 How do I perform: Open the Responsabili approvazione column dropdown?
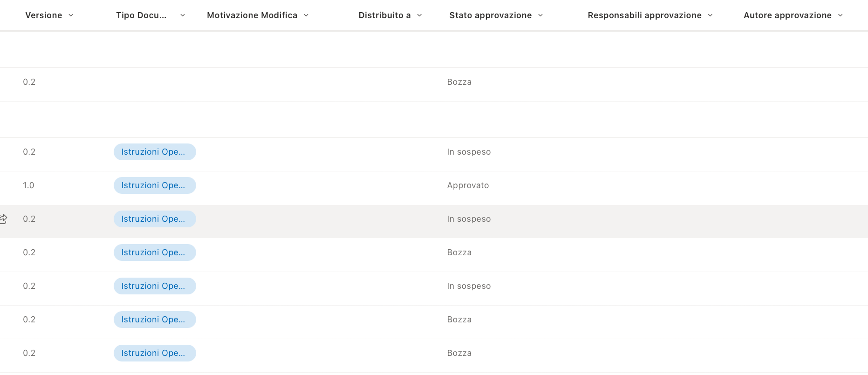[x=710, y=15]
